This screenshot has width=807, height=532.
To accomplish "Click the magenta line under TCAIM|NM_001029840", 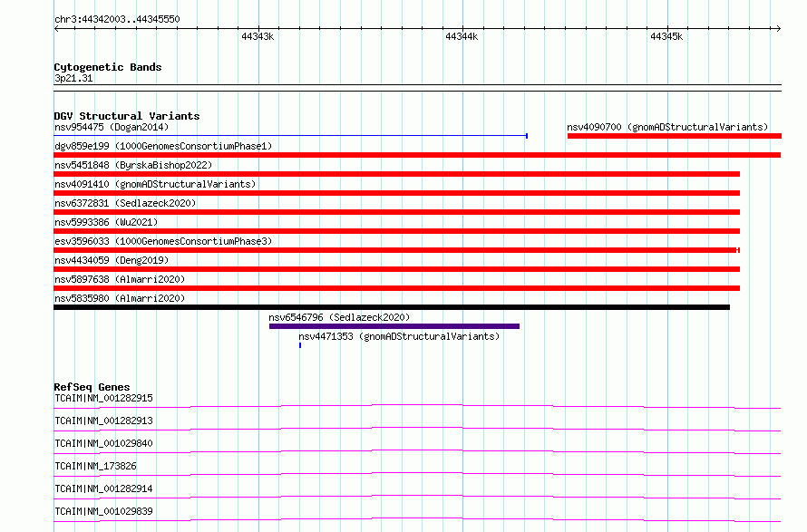I will coord(417,451).
